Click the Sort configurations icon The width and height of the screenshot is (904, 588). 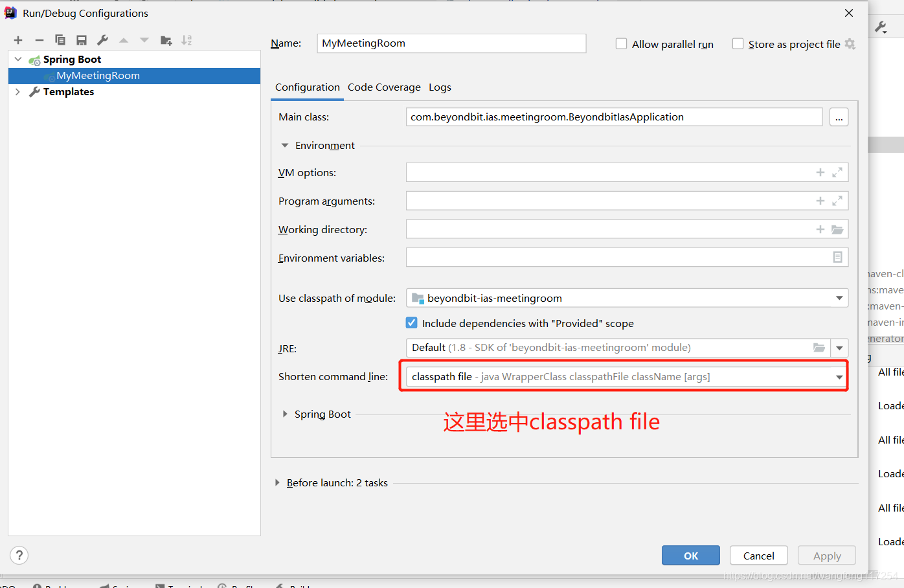pyautogui.click(x=186, y=40)
